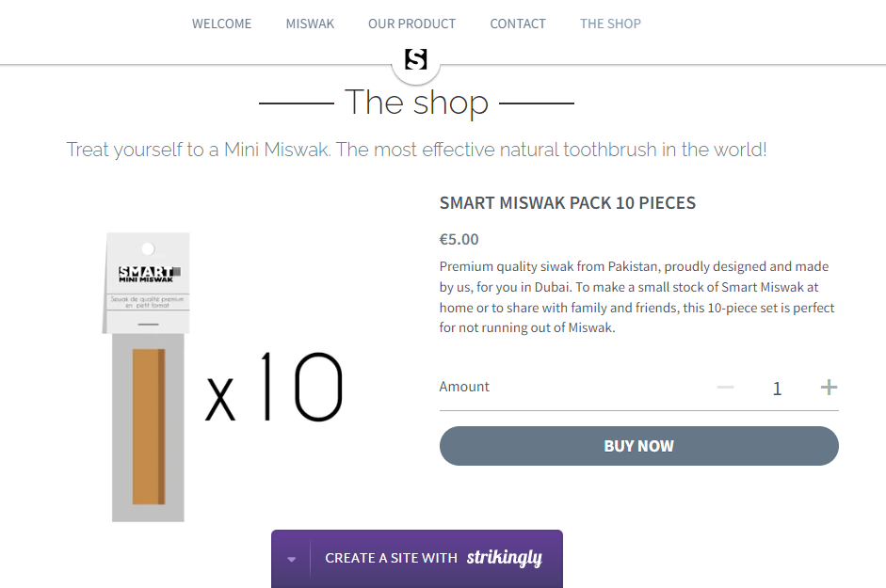Select the Amount quantity input field
The image size is (886, 588).
[777, 388]
